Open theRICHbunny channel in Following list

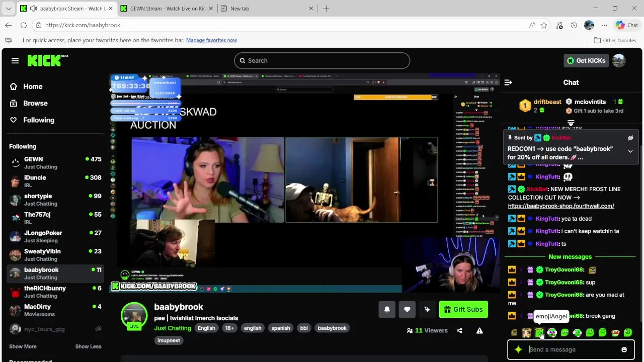point(55,292)
